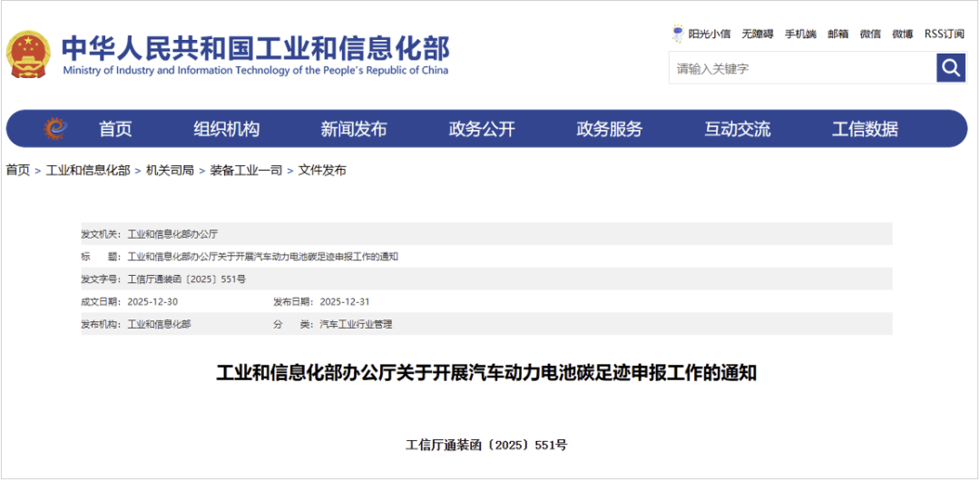The width and height of the screenshot is (980, 481).
Task: Click the RSS订阅 link
Action: click(x=945, y=34)
